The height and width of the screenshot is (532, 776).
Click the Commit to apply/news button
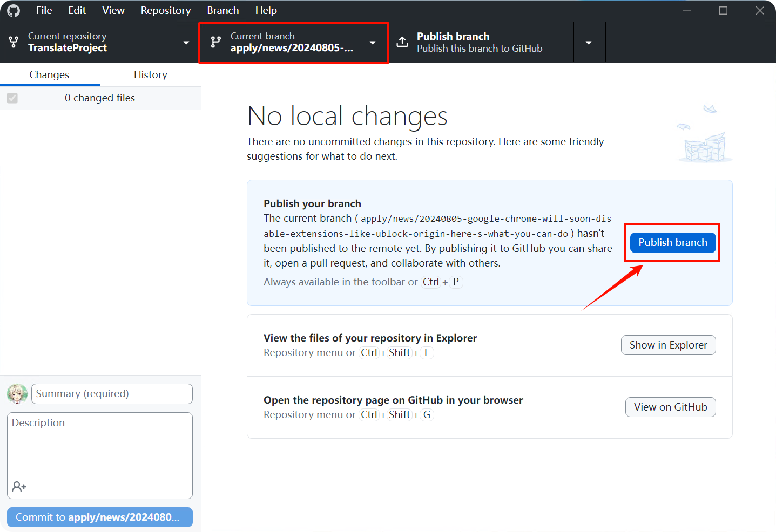pyautogui.click(x=100, y=517)
